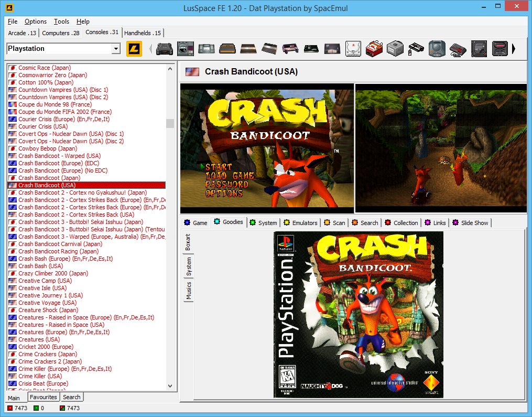Select the Sega Mega Drive console icon
This screenshot has width=532, height=417.
(500, 49)
